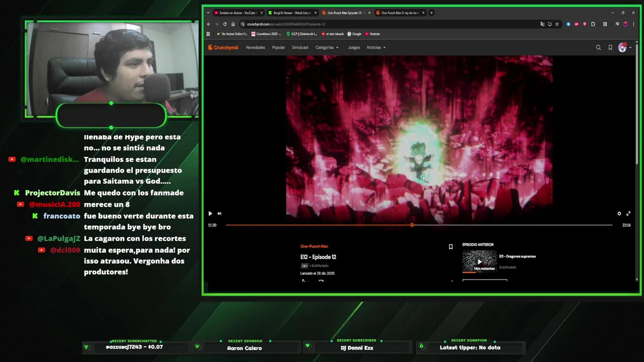This screenshot has width=644, height=362.
Task: Add Episode 12 to watchlist bookmark
Action: tap(451, 247)
